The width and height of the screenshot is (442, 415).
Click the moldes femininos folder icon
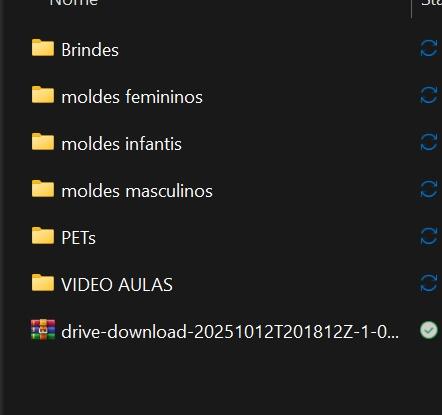43,95
